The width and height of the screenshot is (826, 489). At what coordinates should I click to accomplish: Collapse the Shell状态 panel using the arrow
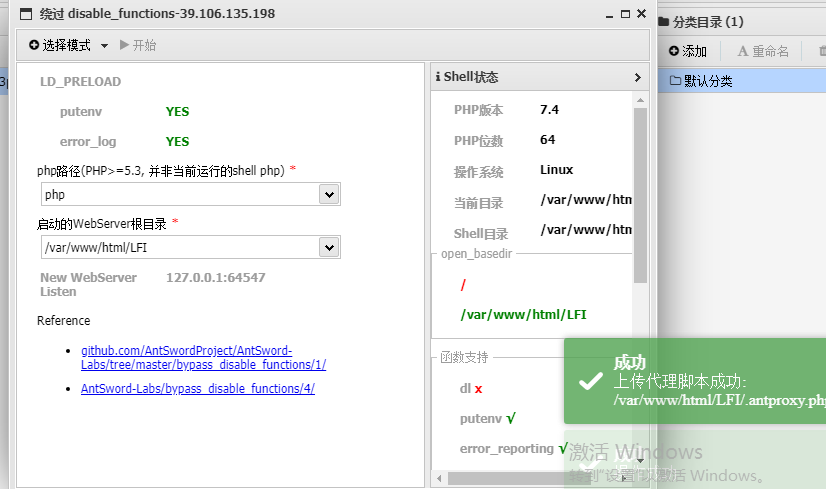(637, 77)
